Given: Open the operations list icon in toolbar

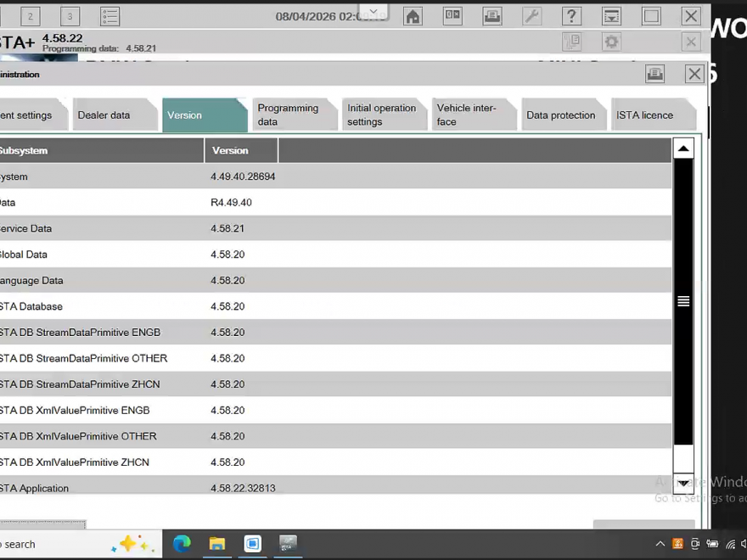Looking at the screenshot, I should pyautogui.click(x=110, y=16).
